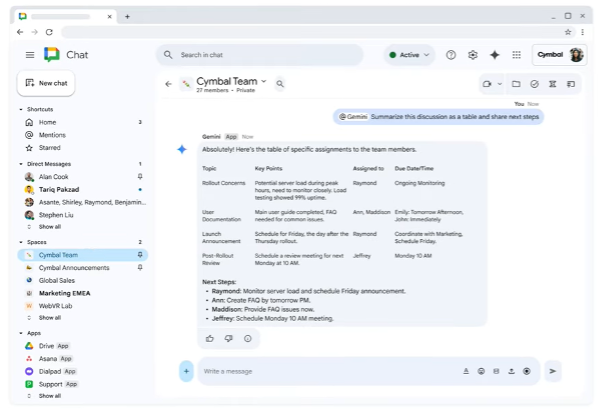Open info icon below Gemini response
The height and width of the screenshot is (412, 604).
click(248, 338)
